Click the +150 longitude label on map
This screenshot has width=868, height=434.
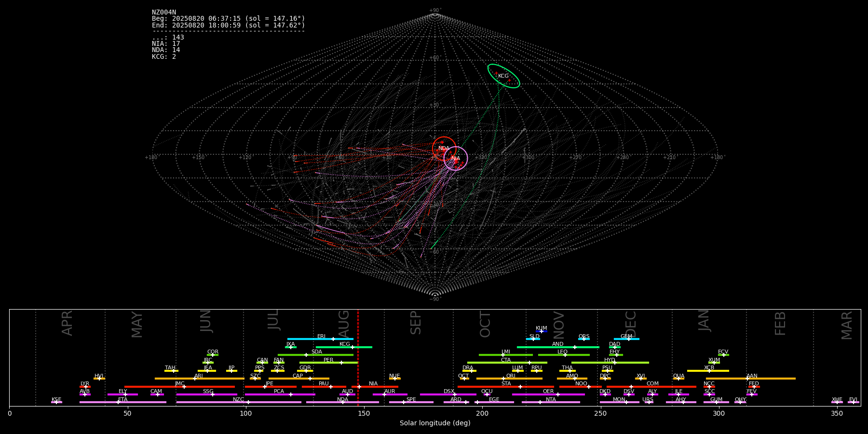[198, 157]
